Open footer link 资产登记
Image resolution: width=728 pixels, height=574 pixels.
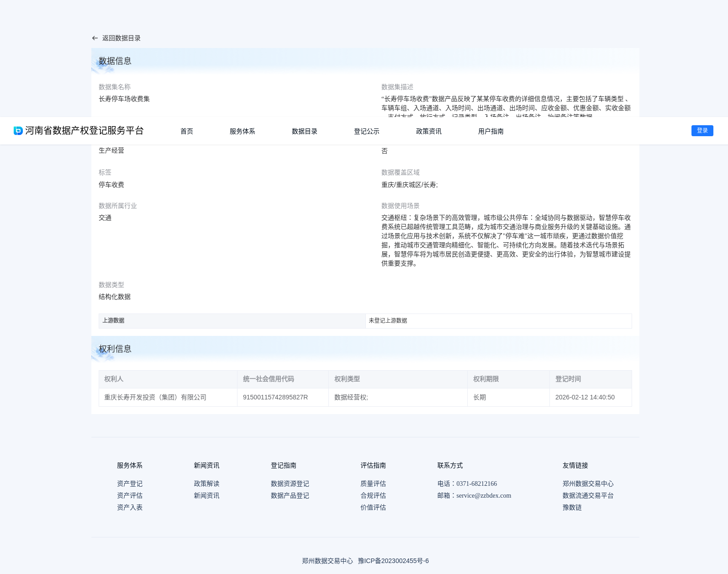pyautogui.click(x=130, y=484)
